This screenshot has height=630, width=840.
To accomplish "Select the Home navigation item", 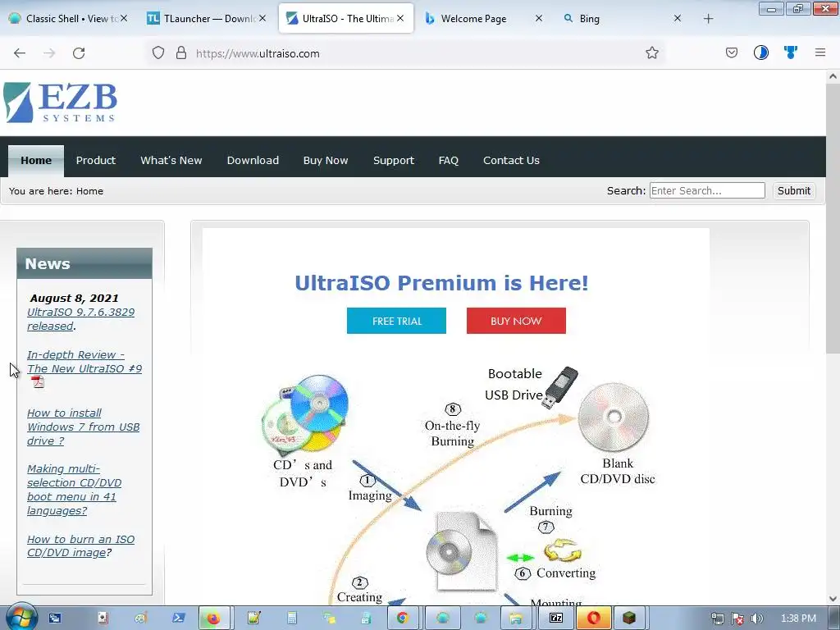I will (x=36, y=160).
